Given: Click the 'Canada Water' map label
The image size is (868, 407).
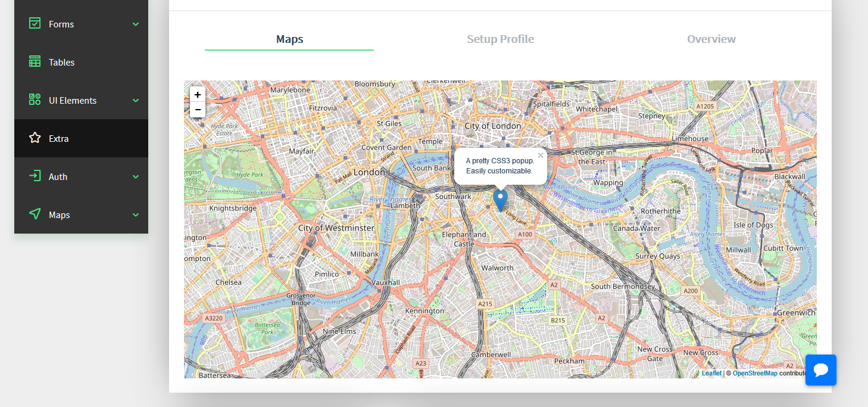Looking at the screenshot, I should click(x=636, y=228).
